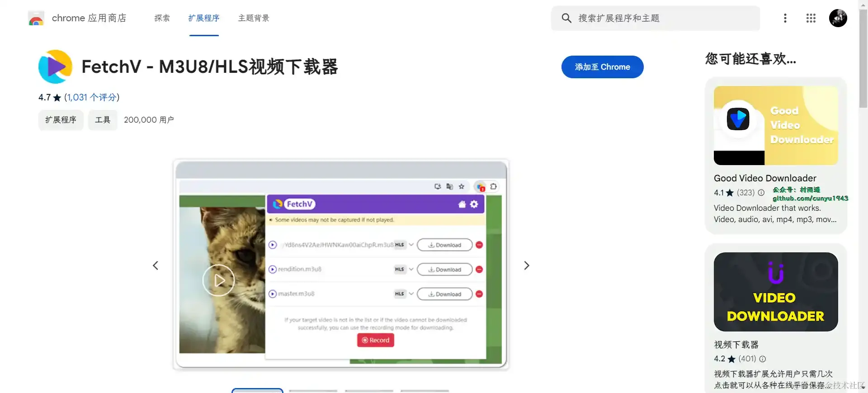Open the 1,031 个评分 ratings link

92,97
